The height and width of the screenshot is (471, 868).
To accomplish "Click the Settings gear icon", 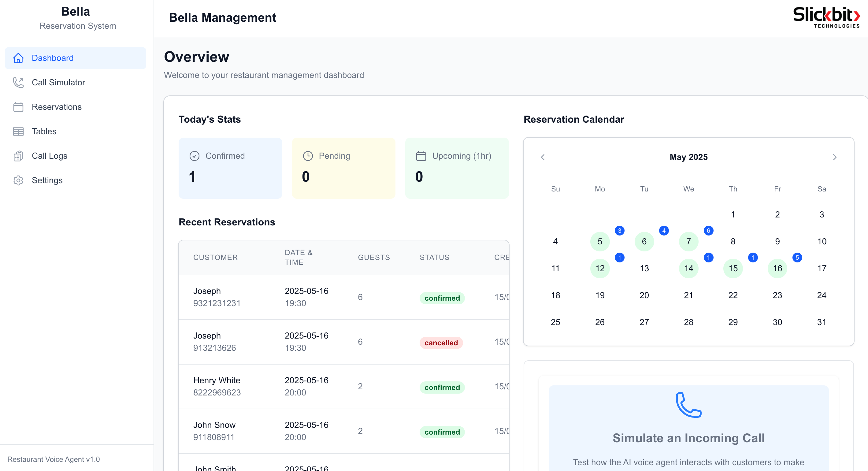I will (x=18, y=180).
